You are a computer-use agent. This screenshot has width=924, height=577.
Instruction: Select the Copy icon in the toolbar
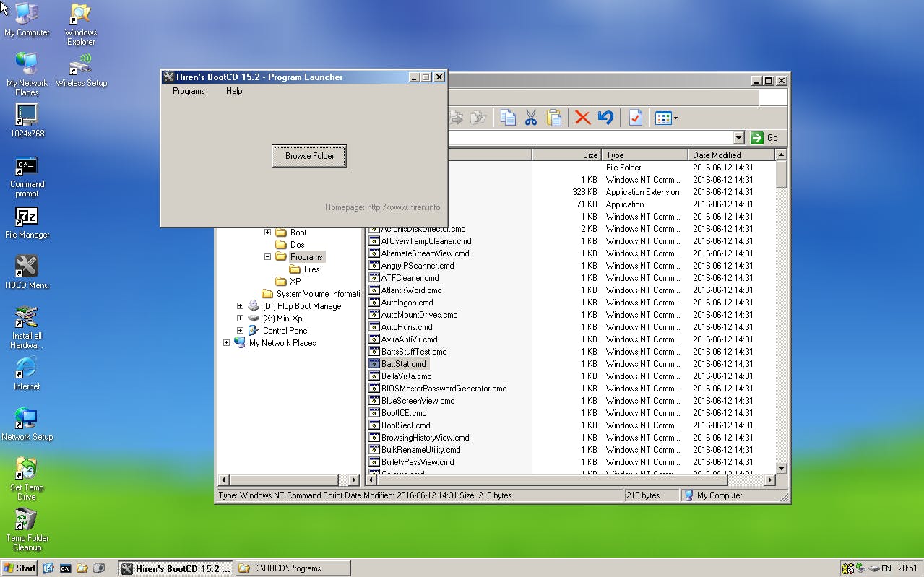pyautogui.click(x=508, y=117)
